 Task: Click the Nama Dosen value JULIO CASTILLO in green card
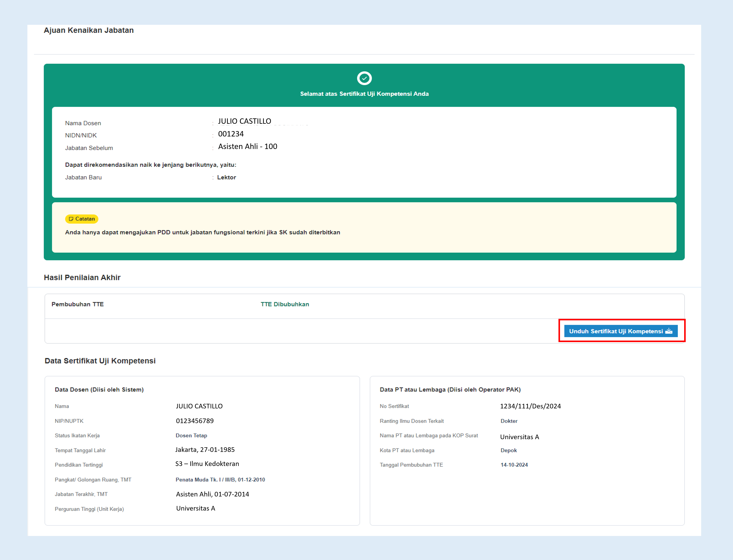click(244, 121)
